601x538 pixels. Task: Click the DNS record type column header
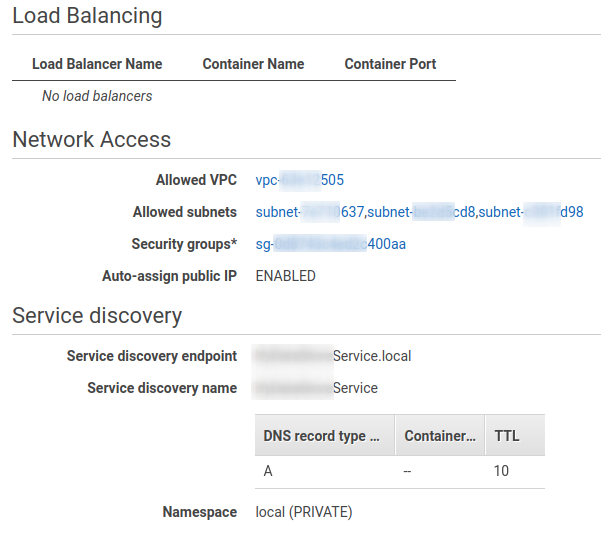(x=325, y=435)
